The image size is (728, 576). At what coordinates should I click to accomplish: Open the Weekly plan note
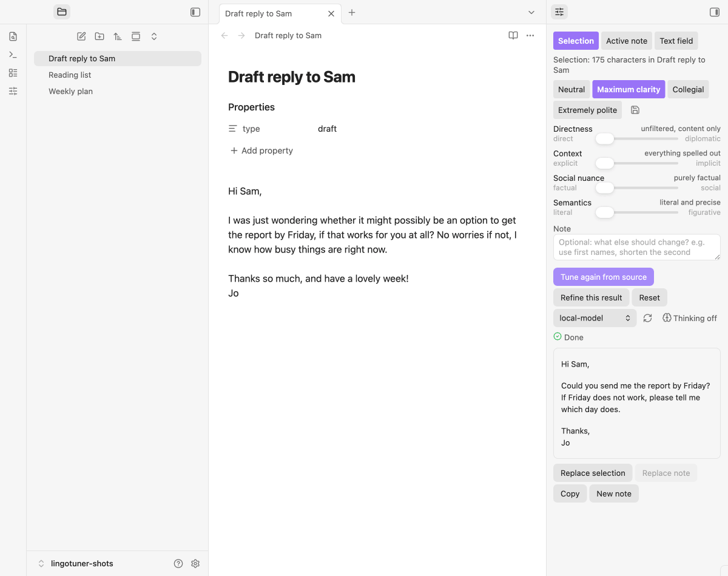[118, 91]
